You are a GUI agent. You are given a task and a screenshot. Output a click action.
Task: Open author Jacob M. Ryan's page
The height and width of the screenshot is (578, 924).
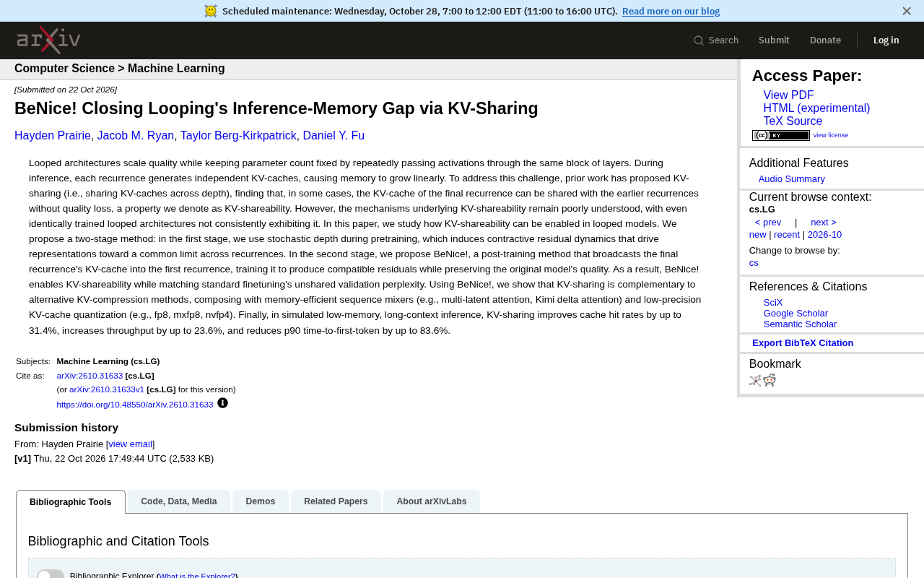click(x=136, y=136)
